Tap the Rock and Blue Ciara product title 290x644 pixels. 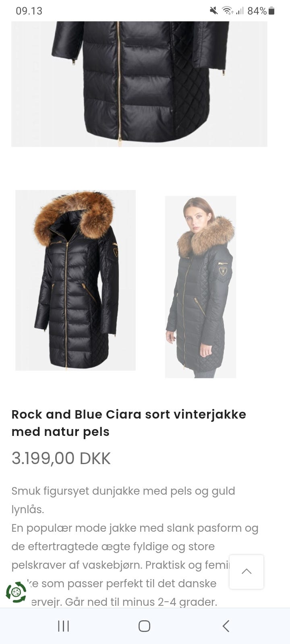pyautogui.click(x=129, y=423)
